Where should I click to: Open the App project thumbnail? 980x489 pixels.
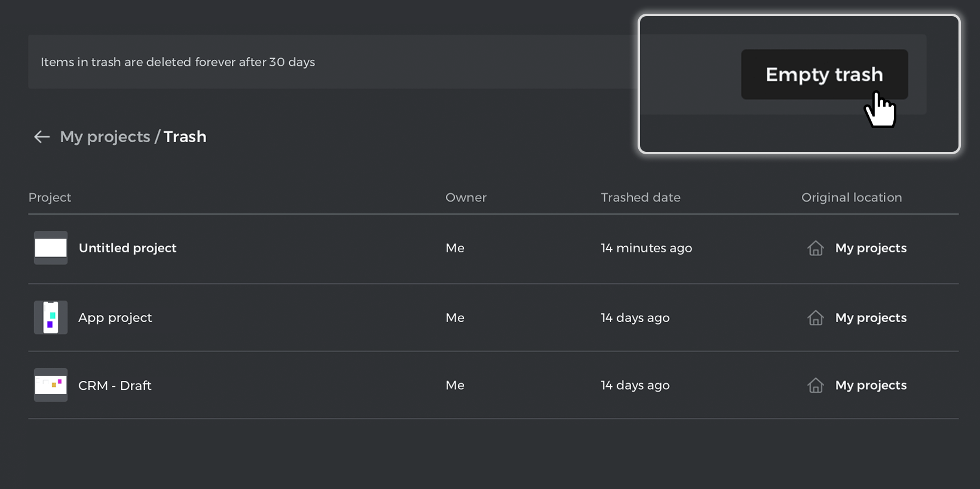tap(51, 317)
